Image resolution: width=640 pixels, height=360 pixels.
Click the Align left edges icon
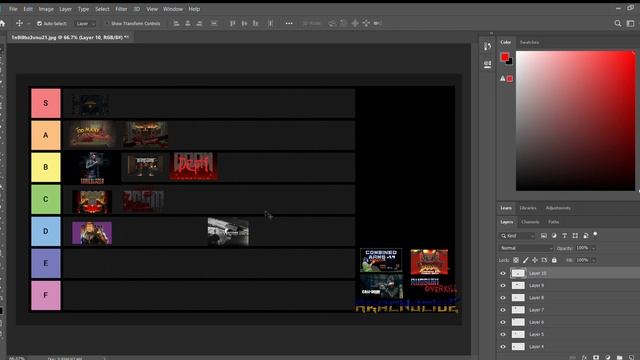click(x=176, y=24)
